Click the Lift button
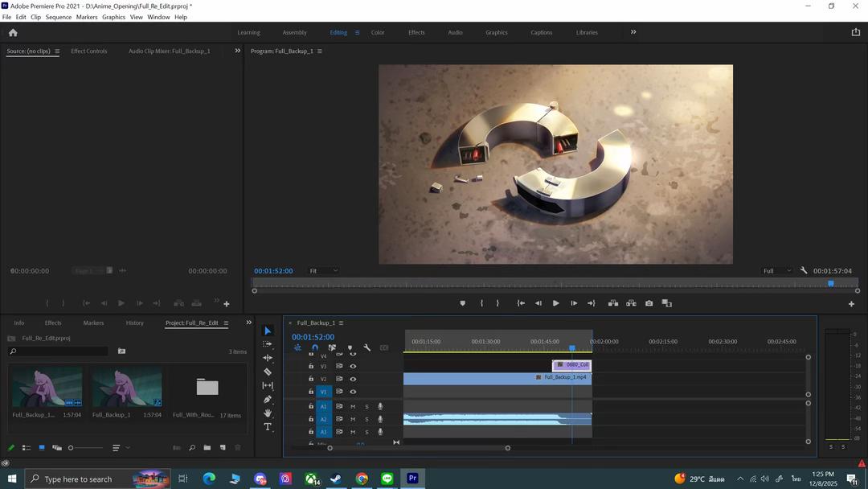The width and height of the screenshot is (868, 489). point(613,303)
